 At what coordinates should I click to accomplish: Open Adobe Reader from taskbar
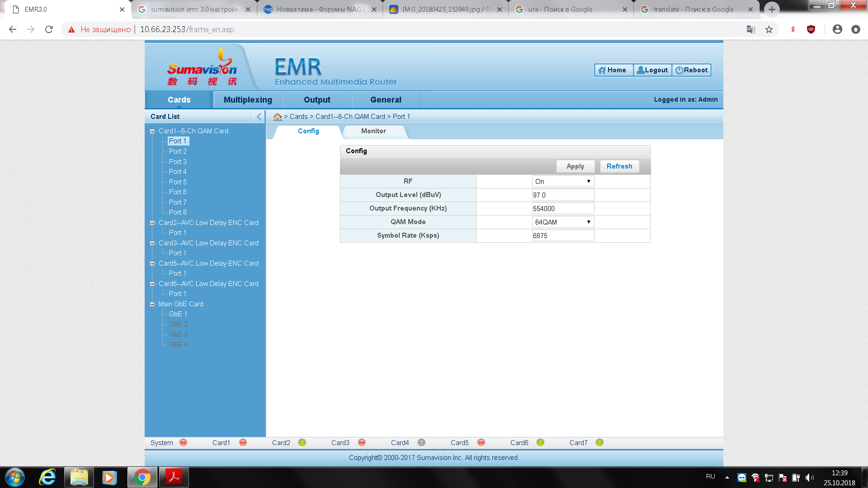[174, 477]
